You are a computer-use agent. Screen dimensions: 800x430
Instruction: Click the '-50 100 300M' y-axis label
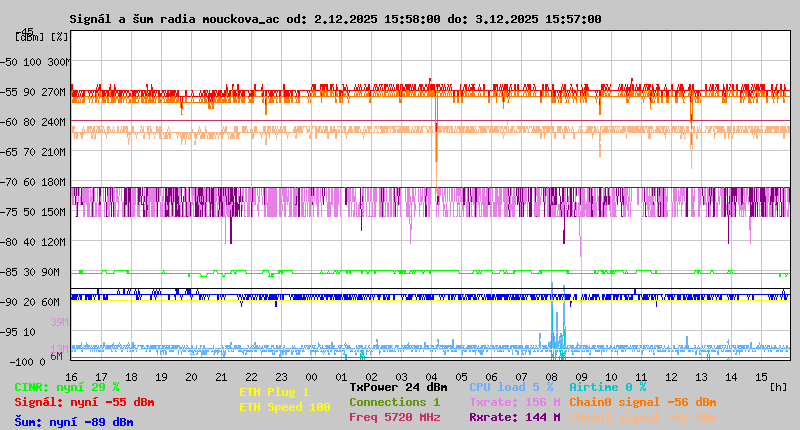click(34, 62)
